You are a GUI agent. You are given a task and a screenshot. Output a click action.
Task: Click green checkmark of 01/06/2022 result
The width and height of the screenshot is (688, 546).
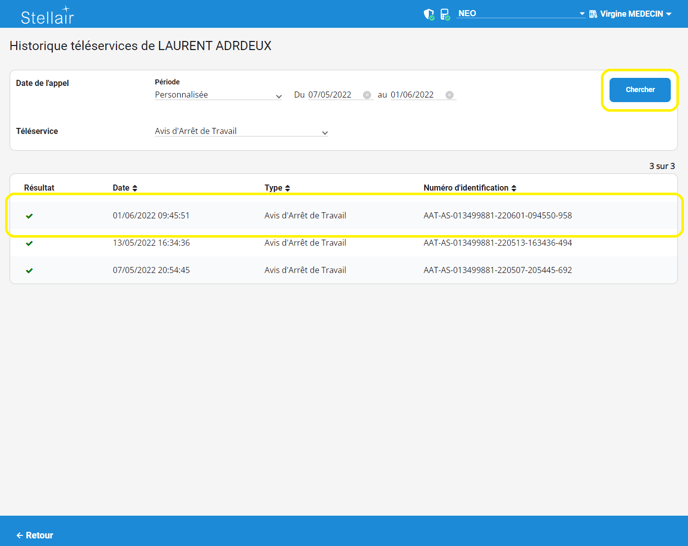click(29, 216)
